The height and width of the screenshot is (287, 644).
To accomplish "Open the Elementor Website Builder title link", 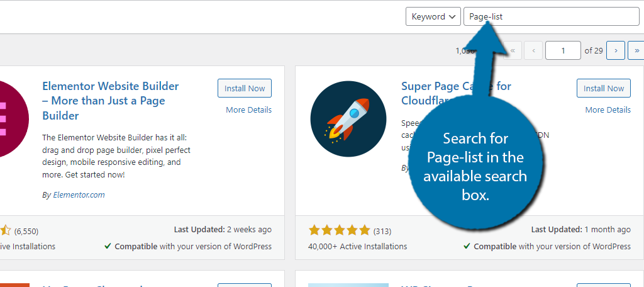I will (x=111, y=101).
